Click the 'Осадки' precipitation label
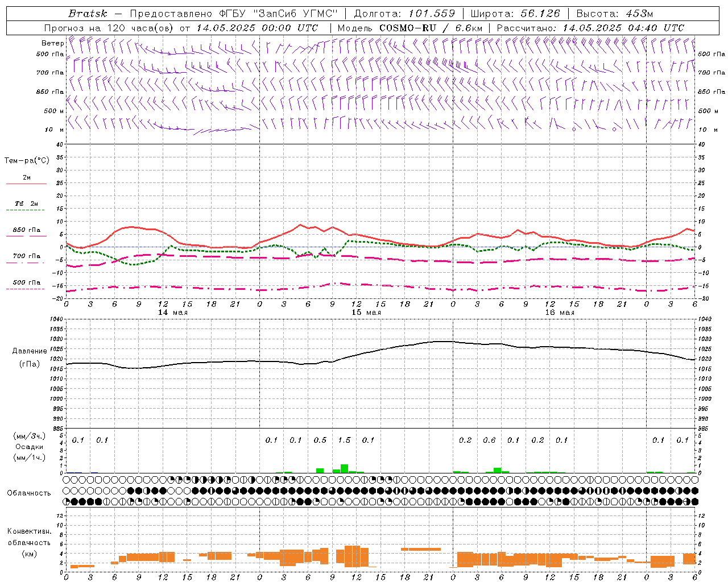The height and width of the screenshot is (582, 728). 30,447
